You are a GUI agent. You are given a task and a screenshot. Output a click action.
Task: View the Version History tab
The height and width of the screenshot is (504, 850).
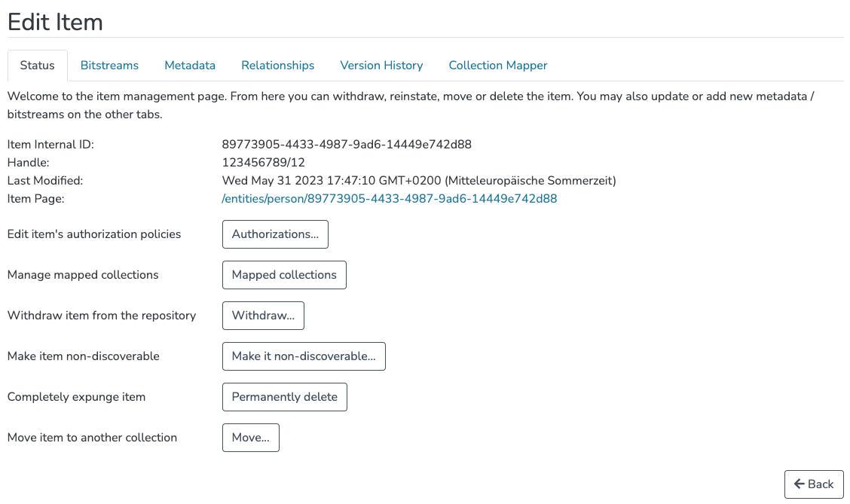(381, 66)
